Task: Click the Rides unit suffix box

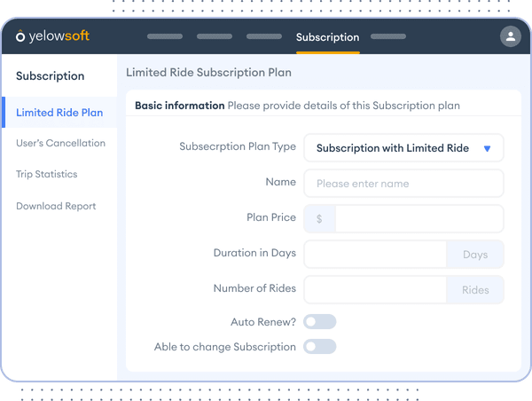Action: point(475,290)
